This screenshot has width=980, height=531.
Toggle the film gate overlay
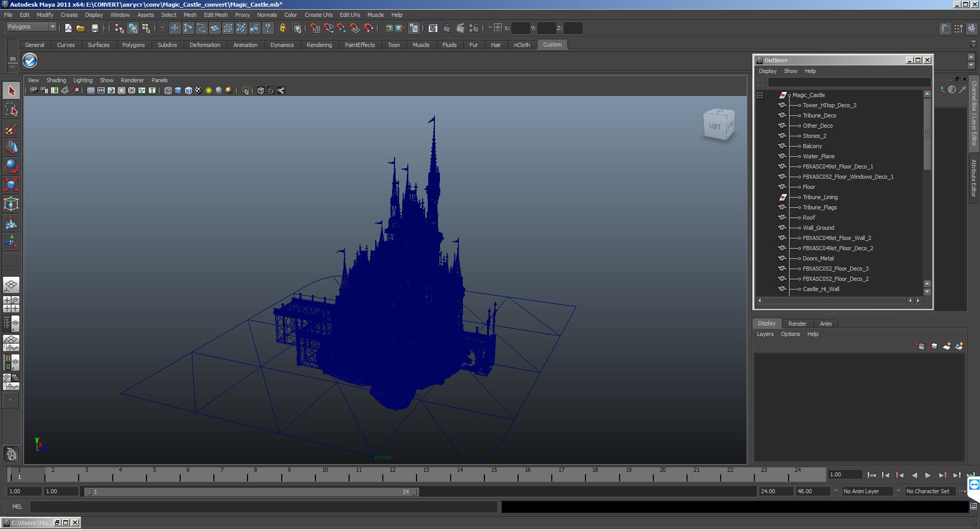(x=101, y=90)
